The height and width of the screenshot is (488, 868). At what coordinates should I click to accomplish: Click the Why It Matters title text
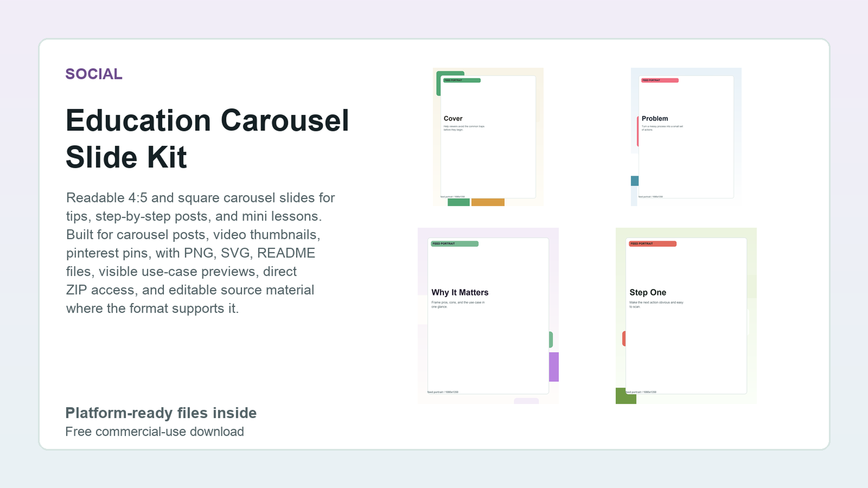459,292
